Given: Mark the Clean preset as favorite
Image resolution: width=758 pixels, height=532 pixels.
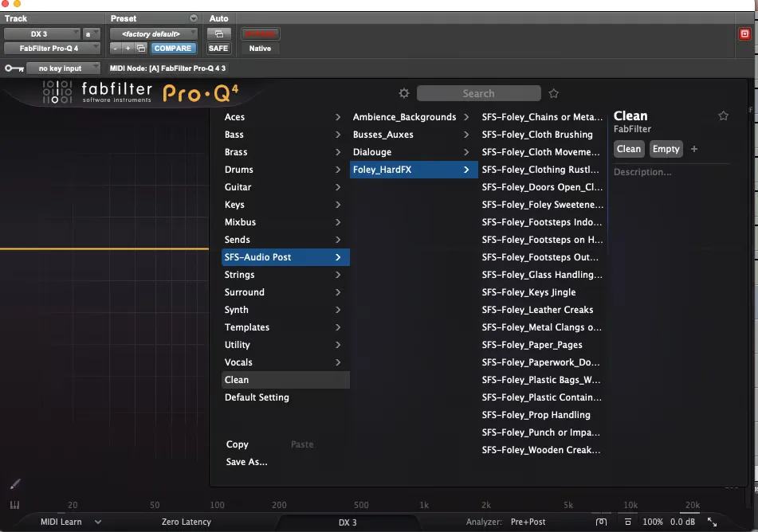Looking at the screenshot, I should click(723, 116).
